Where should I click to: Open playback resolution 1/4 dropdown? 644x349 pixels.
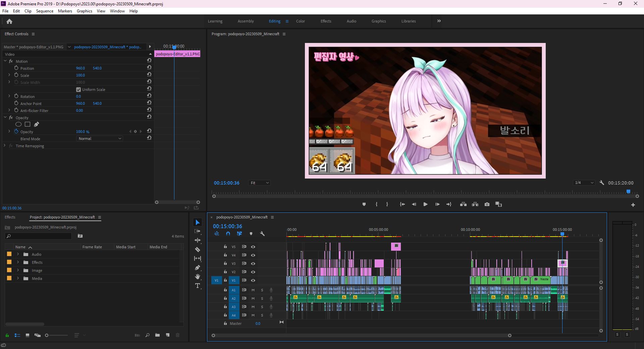click(x=584, y=183)
